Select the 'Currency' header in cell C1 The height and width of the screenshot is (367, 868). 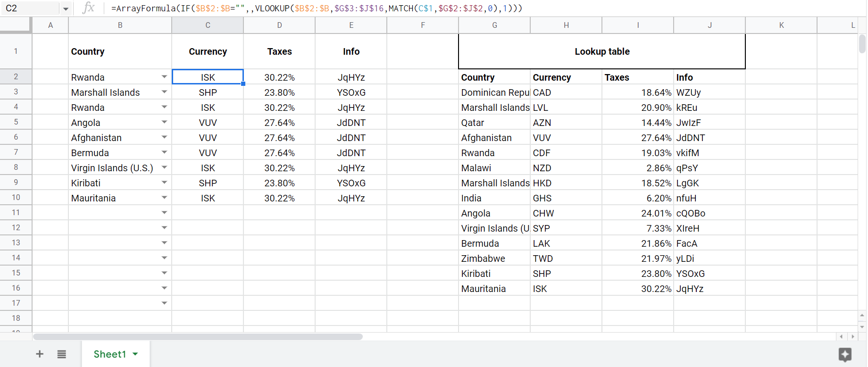(208, 51)
